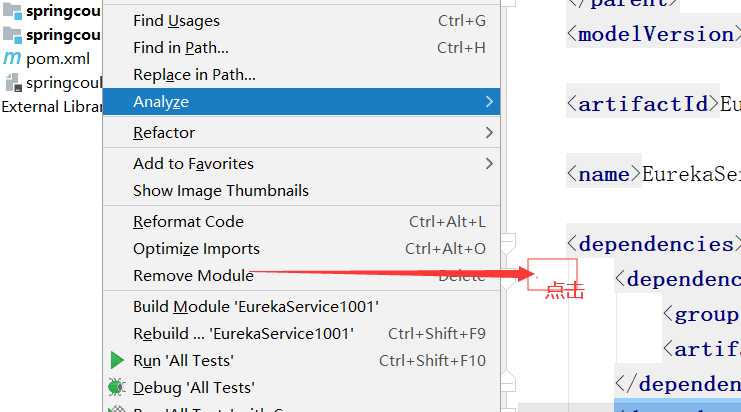The width and height of the screenshot is (741, 412).
Task: Click the first springcou module folder icon
Action: tap(12, 11)
